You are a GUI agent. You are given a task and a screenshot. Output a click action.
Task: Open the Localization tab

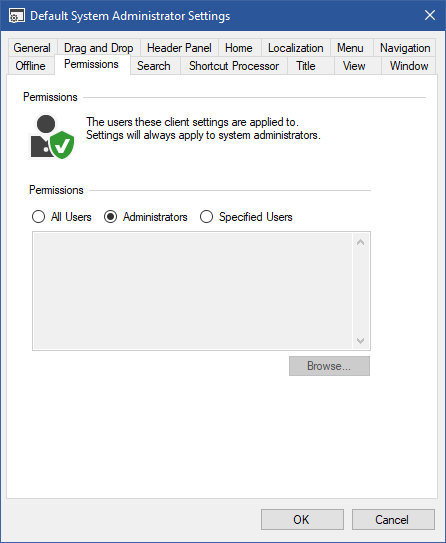point(295,48)
